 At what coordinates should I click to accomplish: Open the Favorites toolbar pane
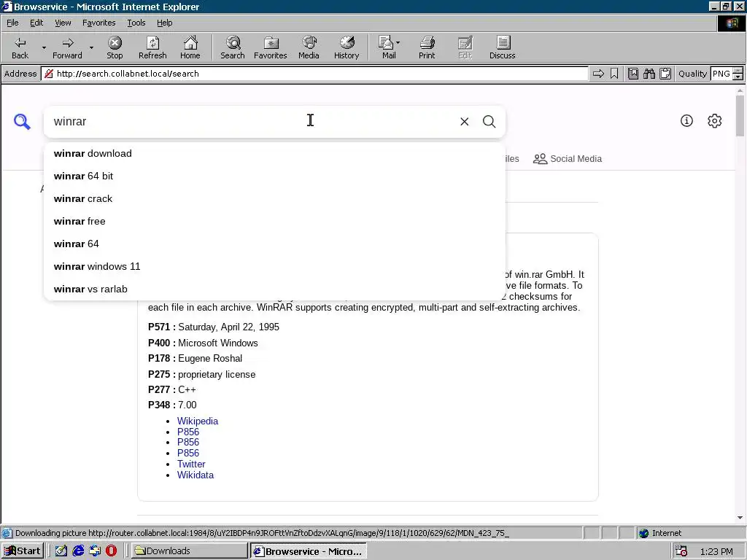[x=271, y=47]
